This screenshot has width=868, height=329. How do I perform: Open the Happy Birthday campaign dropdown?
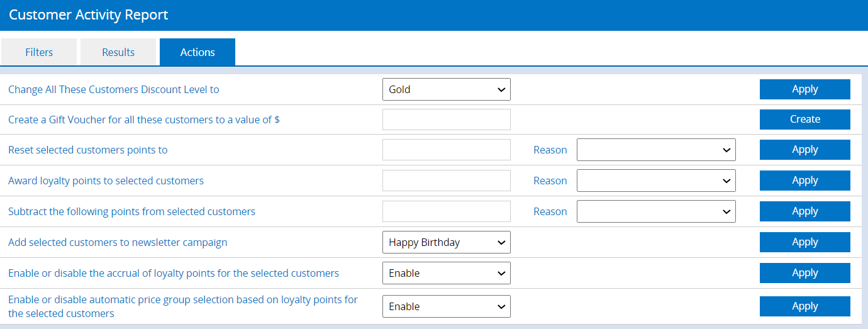447,242
